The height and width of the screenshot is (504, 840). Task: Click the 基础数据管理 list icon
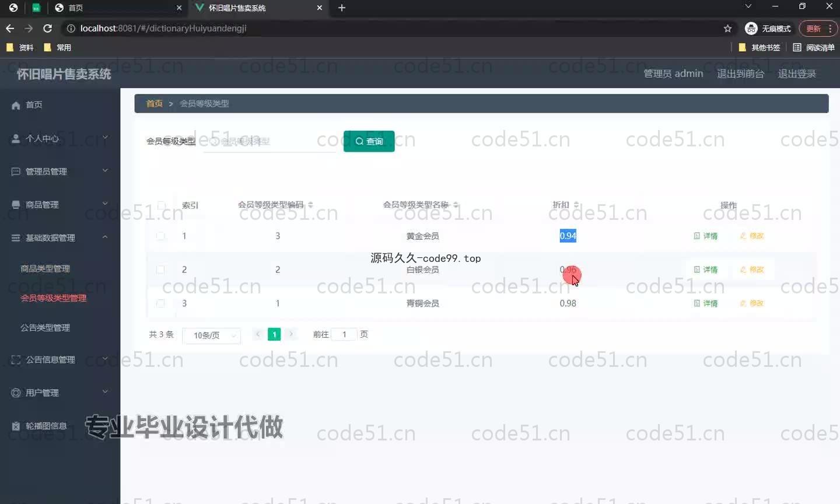click(x=16, y=238)
